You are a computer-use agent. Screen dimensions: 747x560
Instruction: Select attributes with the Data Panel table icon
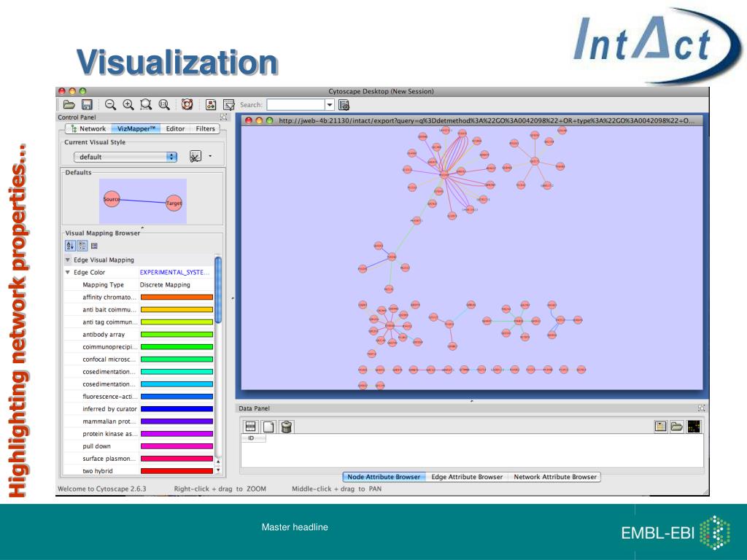[250, 427]
